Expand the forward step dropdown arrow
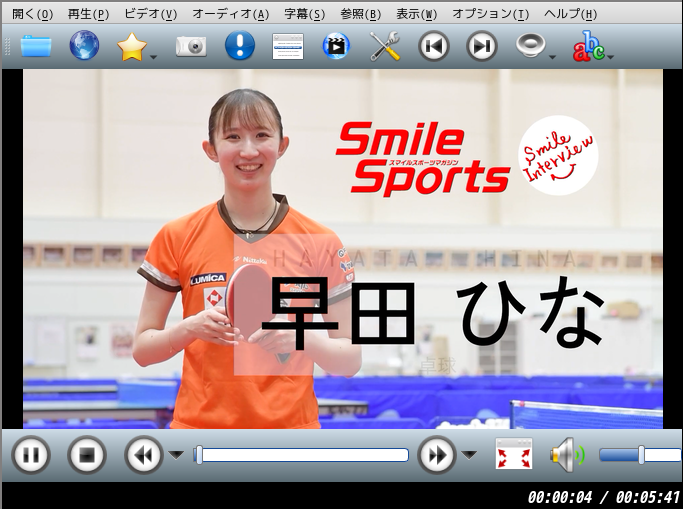This screenshot has height=509, width=683. click(469, 455)
